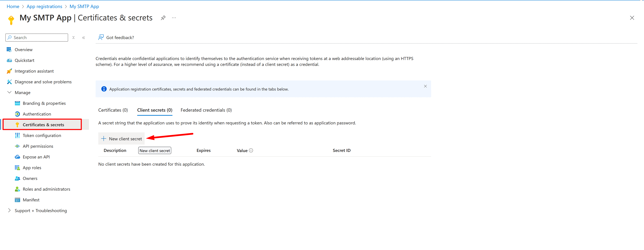Click the New client secret button
The image size is (644, 250).
coord(121,138)
